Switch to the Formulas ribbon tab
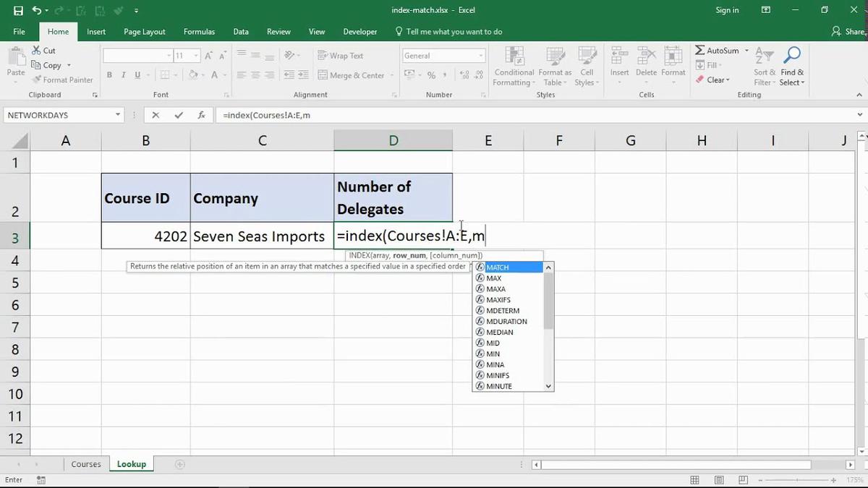Screen dimensions: 868x488 199,31
